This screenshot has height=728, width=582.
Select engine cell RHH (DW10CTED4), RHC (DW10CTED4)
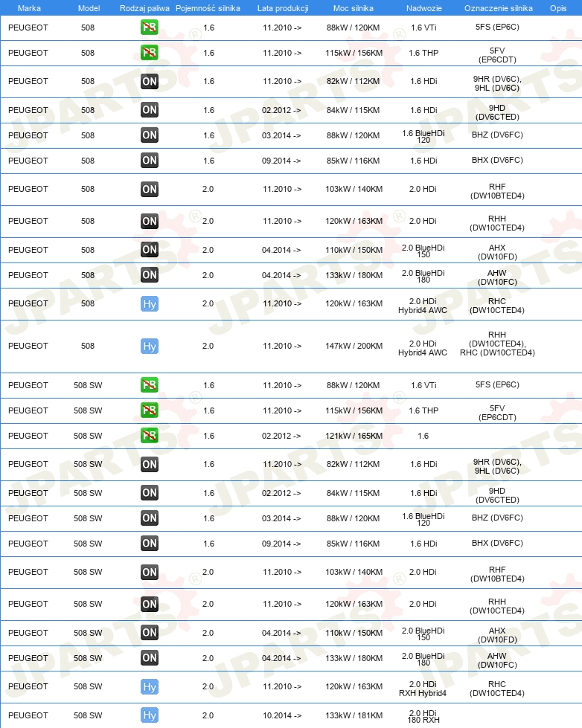click(497, 344)
